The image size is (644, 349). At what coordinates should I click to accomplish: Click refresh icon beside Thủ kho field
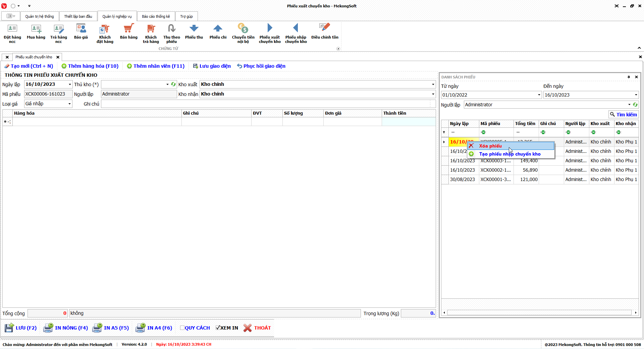pyautogui.click(x=173, y=84)
